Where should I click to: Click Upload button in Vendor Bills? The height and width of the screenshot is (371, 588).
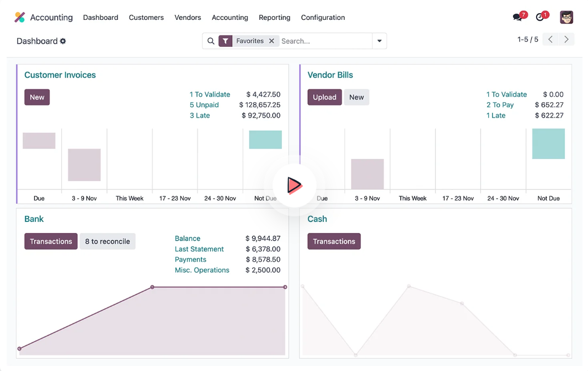click(x=324, y=97)
